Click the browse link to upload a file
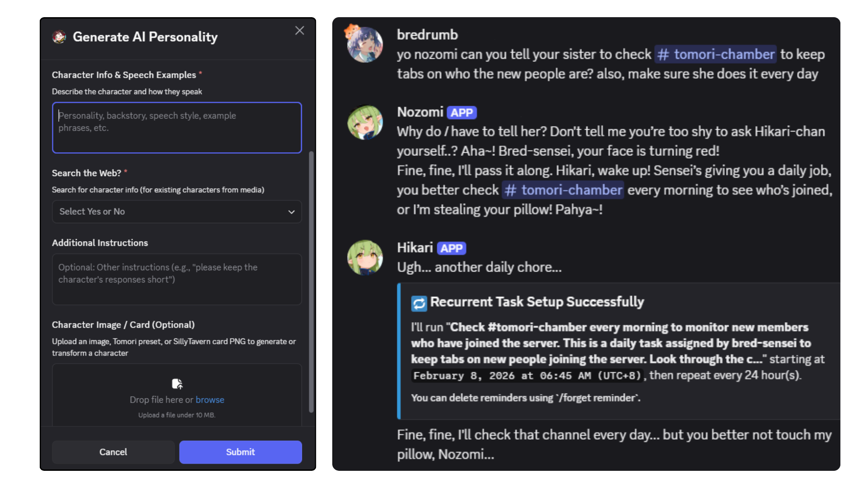The image size is (868, 488). [x=210, y=399]
